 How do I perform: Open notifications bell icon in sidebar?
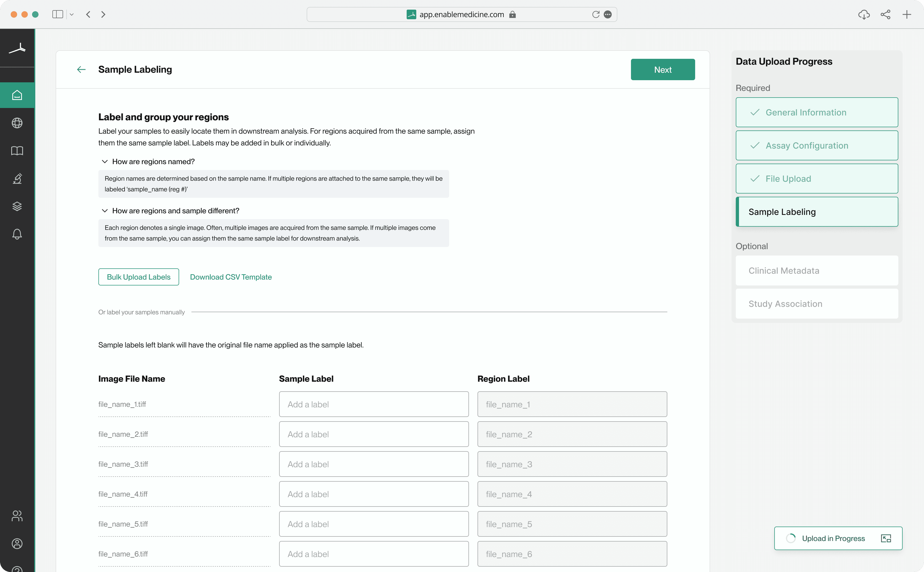click(17, 234)
